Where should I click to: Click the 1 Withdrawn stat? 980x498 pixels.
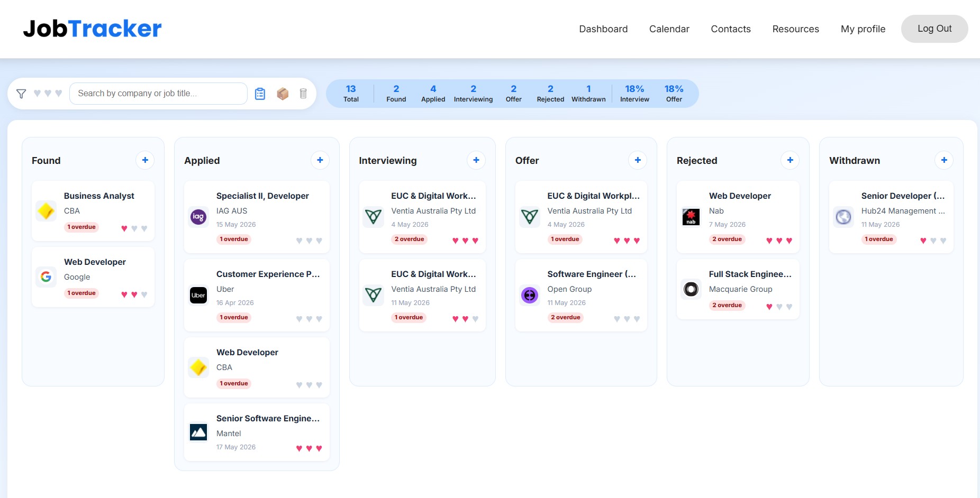pyautogui.click(x=588, y=94)
